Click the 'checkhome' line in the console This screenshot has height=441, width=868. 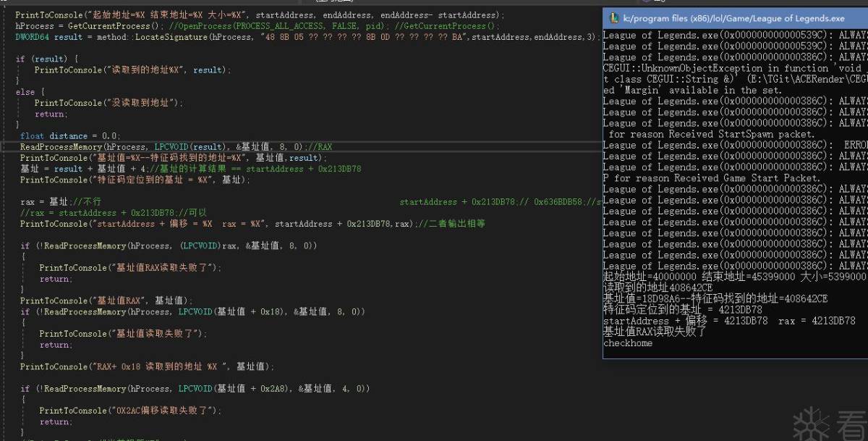628,343
